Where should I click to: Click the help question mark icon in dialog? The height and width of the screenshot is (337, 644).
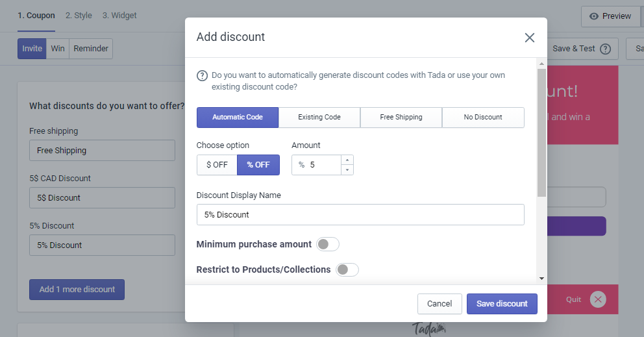click(x=202, y=75)
